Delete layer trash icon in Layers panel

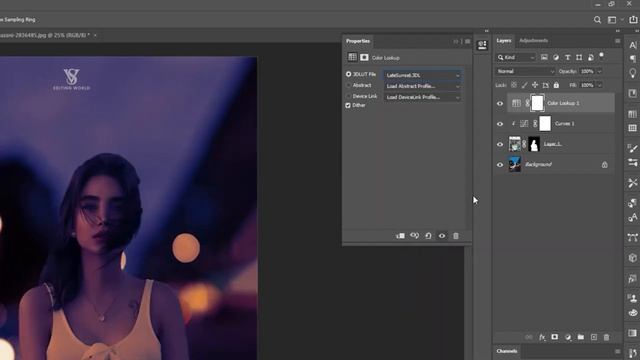pyautogui.click(x=607, y=337)
